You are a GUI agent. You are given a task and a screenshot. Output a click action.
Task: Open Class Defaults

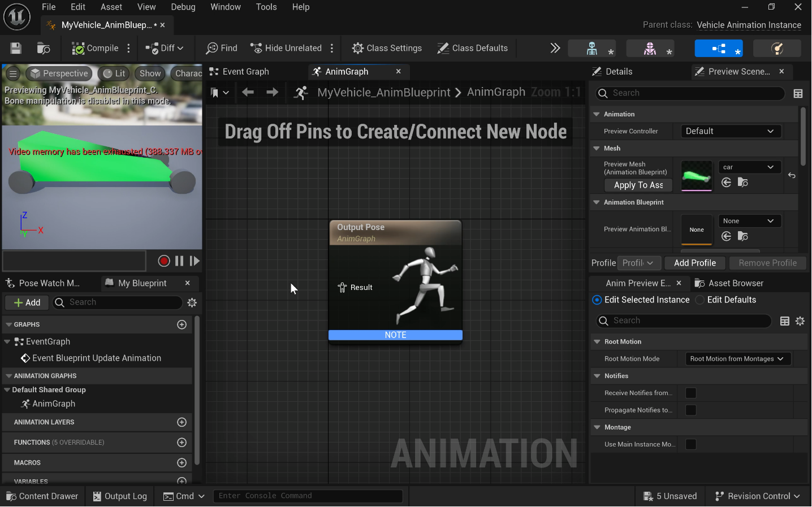point(473,48)
